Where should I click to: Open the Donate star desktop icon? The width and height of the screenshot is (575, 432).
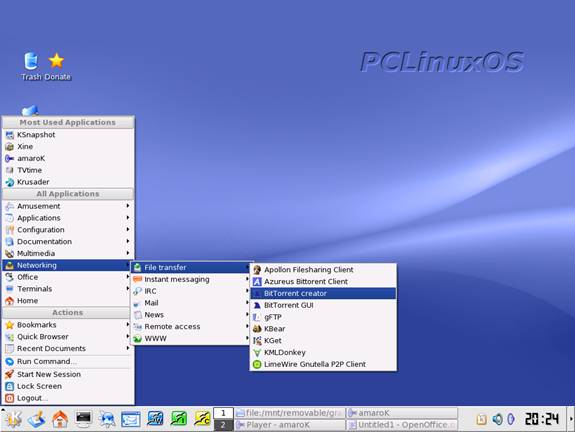pyautogui.click(x=57, y=66)
